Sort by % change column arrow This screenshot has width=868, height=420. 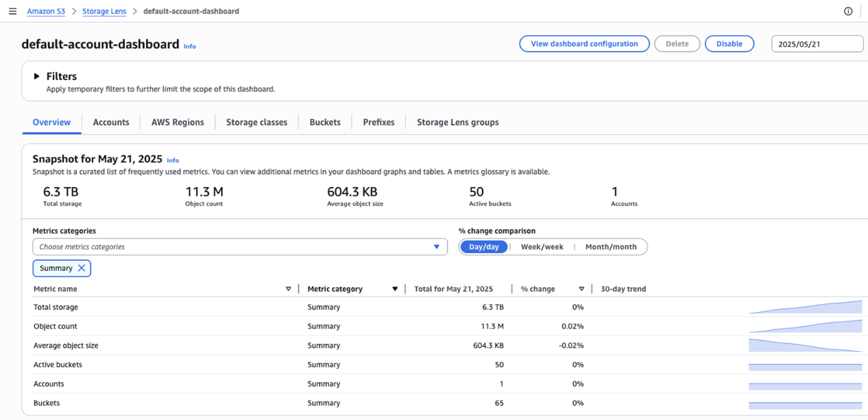[x=582, y=289]
